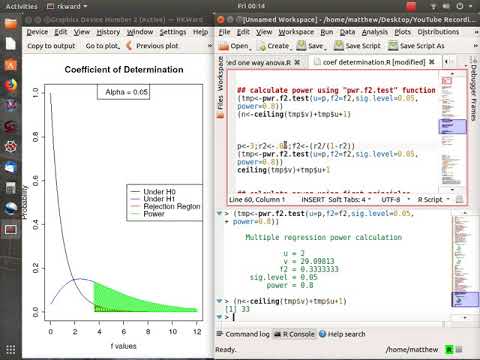The image size is (480, 360).
Task: Click the Save workspace toolbar icon
Action: (301, 45)
